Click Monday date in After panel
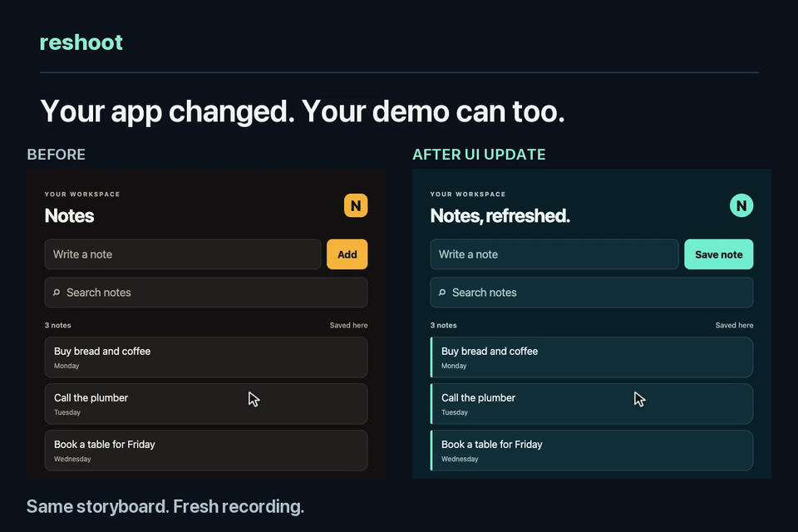Screen dimensions: 798x532 [454, 366]
